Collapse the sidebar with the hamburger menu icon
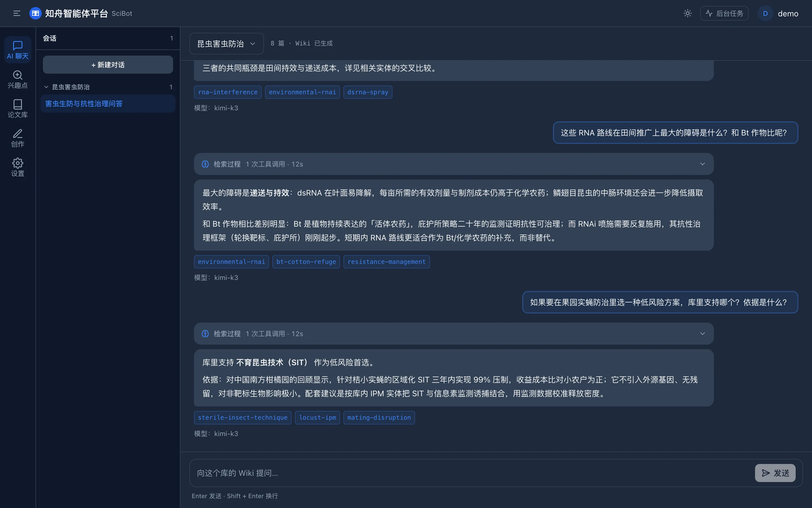The image size is (812, 508). [x=17, y=14]
